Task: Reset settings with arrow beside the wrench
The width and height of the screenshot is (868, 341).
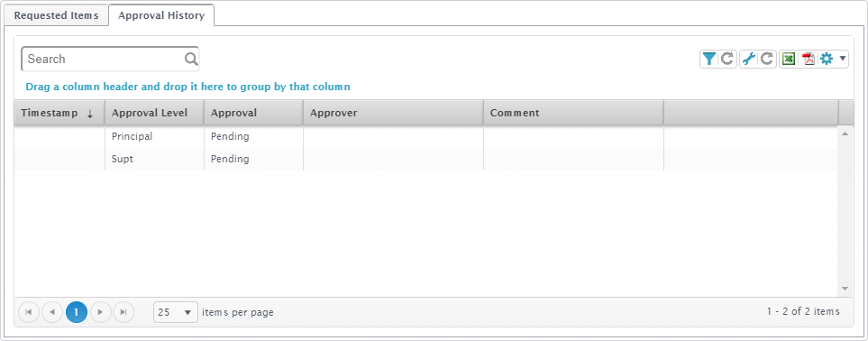Action: [x=767, y=59]
